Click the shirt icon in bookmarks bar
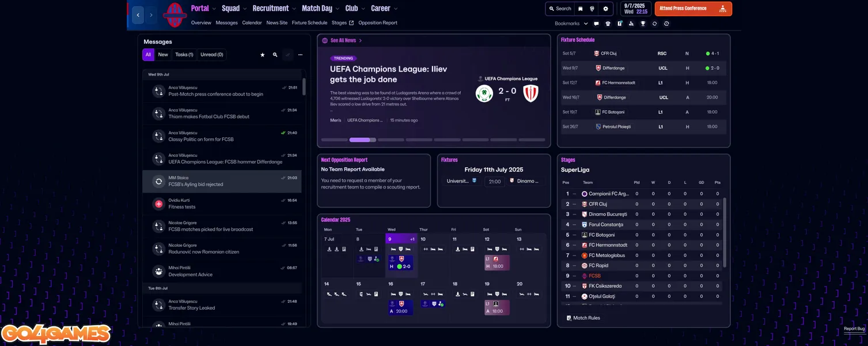 point(608,24)
